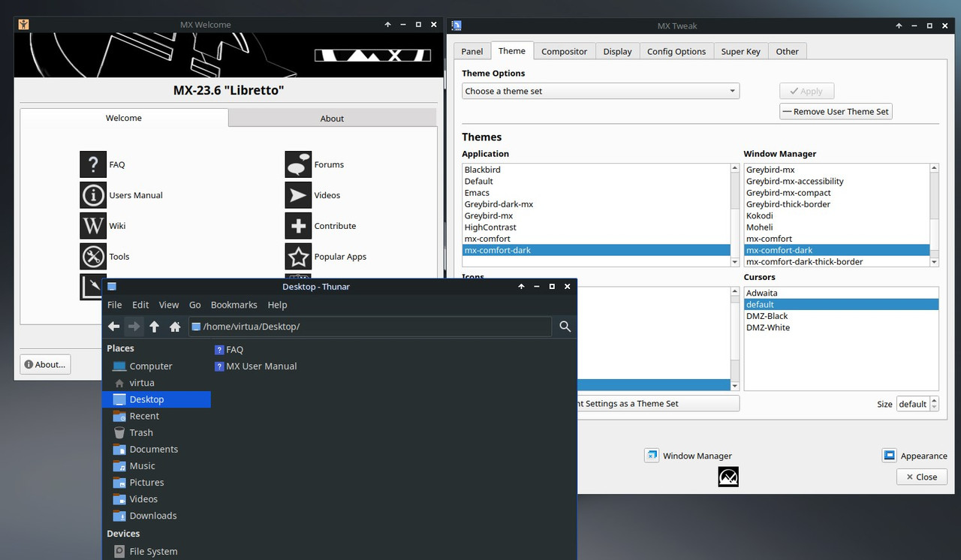Image resolution: width=961 pixels, height=560 pixels.
Task: Click the MX logo in MX Tweak
Action: [x=728, y=477]
